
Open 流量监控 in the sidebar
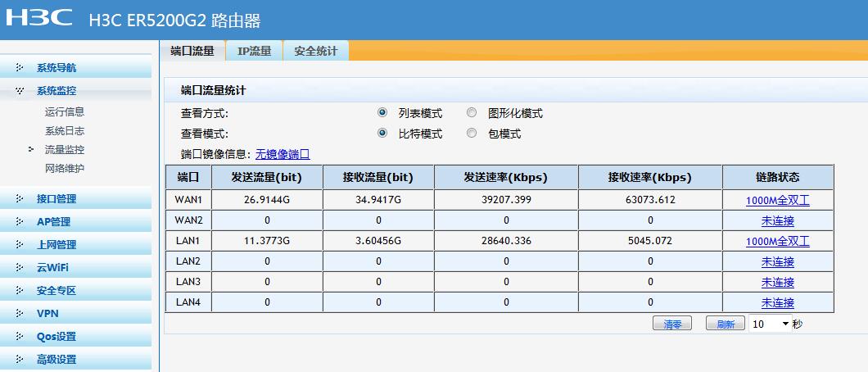click(x=65, y=149)
